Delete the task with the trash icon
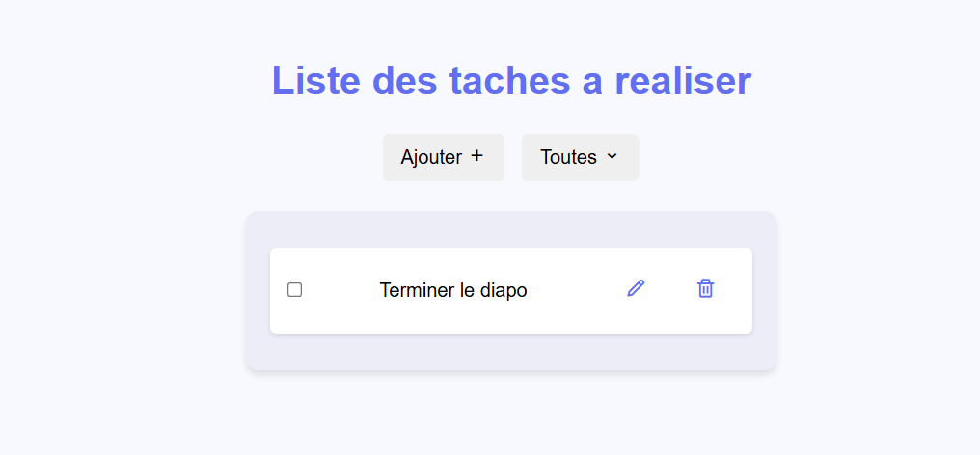This screenshot has height=455, width=980. 706,288
